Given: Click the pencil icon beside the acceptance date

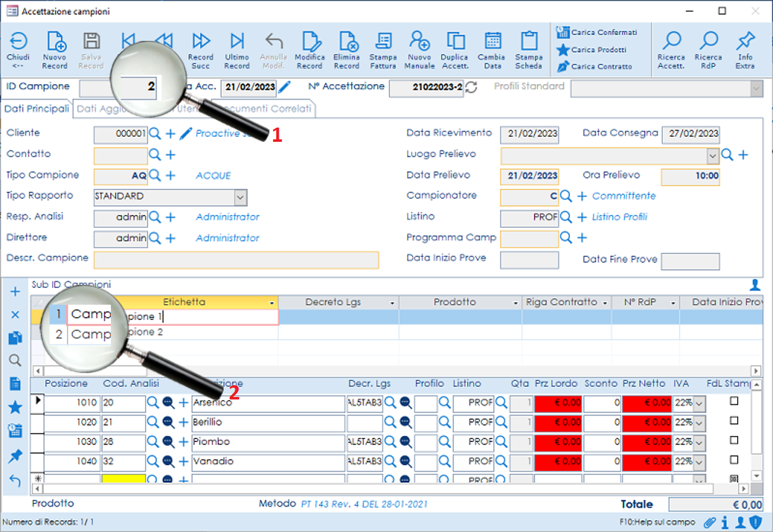Looking at the screenshot, I should [x=284, y=87].
